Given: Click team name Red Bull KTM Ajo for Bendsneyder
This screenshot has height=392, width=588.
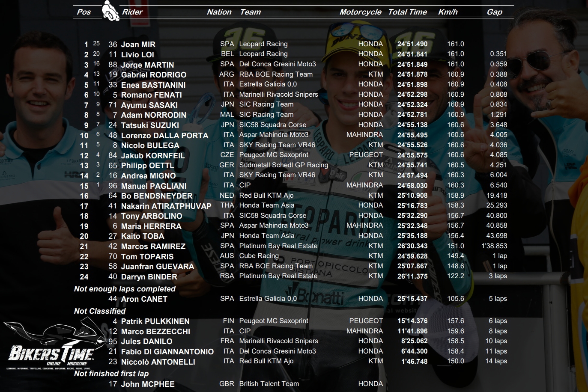Looking at the screenshot, I should [266, 196].
